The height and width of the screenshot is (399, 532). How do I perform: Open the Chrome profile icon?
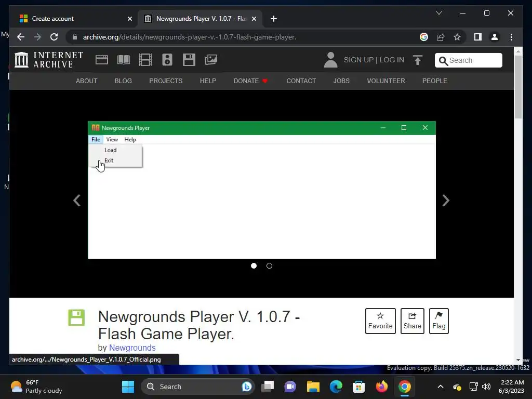click(x=495, y=37)
